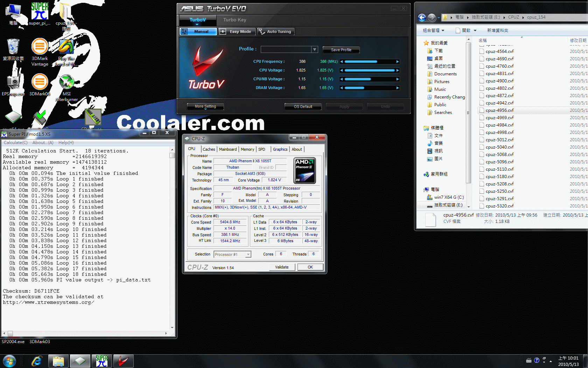Click the Windows Start orb
This screenshot has width=588, height=368.
(x=9, y=361)
